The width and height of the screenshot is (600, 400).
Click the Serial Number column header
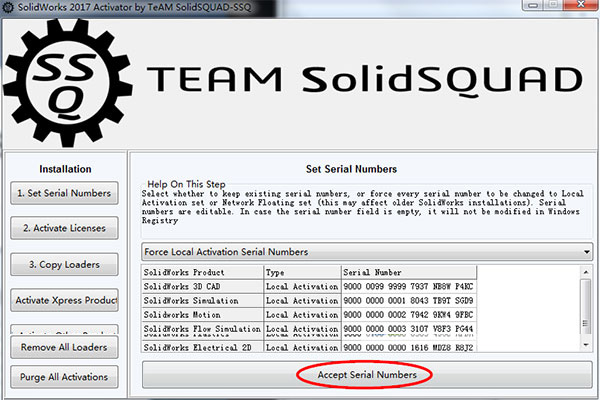[409, 273]
